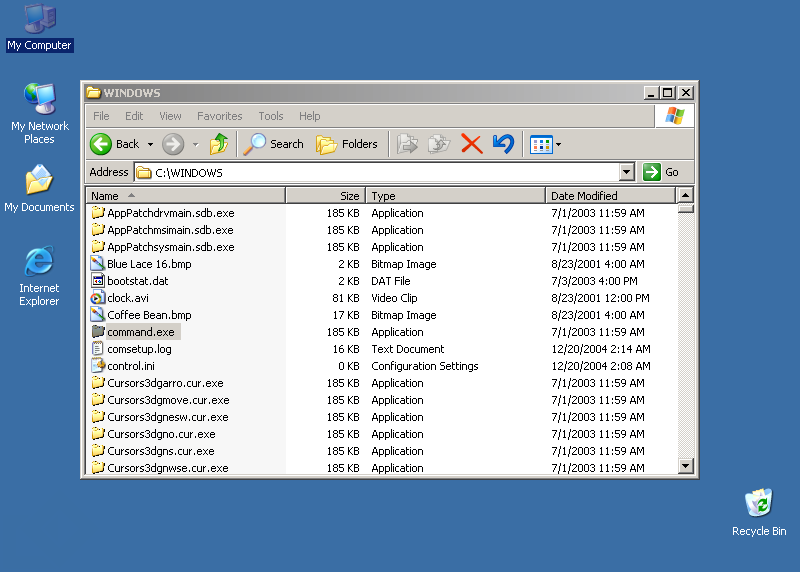Select the Blue Lace 16.bmp icon
800x572 pixels.
[x=97, y=264]
